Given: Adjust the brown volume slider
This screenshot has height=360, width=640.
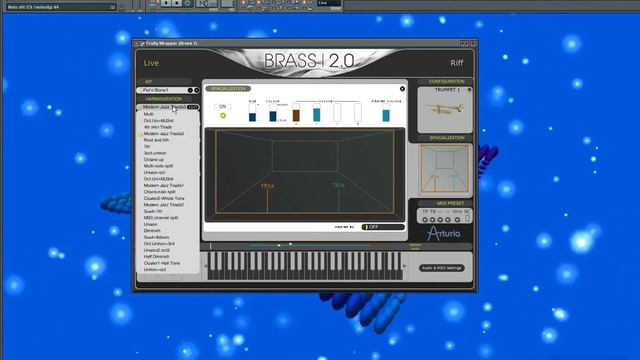Looking at the screenshot, I should (296, 113).
